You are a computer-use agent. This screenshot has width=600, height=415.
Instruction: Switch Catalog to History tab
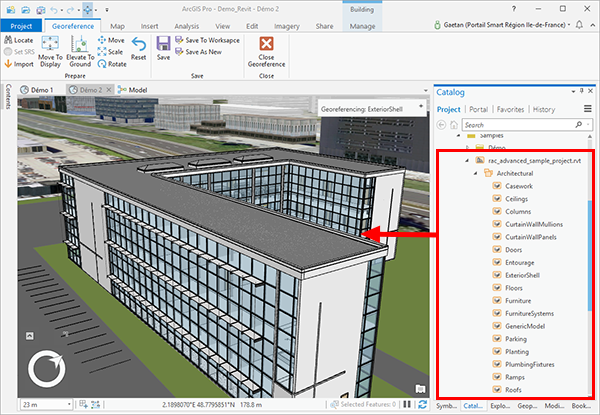(544, 109)
